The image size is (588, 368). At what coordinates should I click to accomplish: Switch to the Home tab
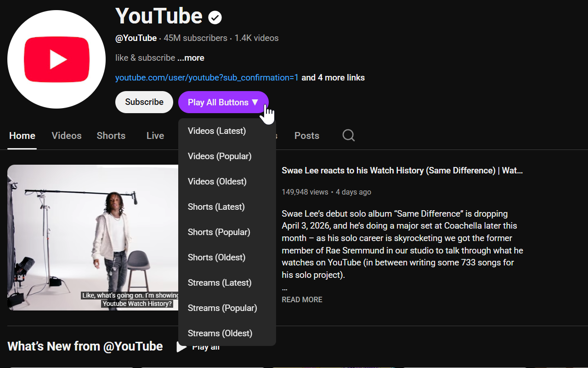pos(22,136)
